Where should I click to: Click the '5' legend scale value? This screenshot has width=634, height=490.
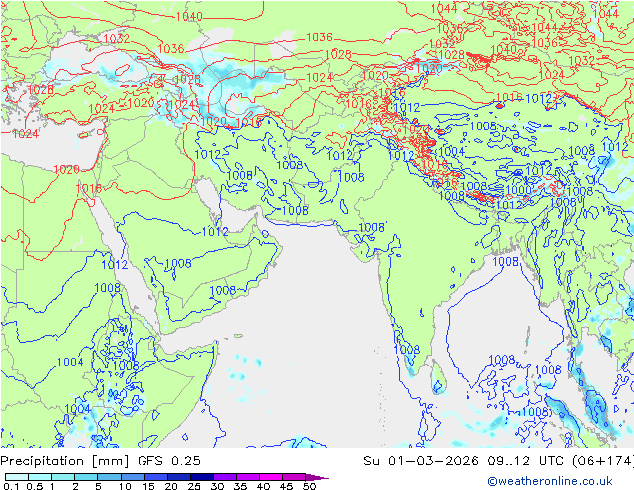click(98, 486)
